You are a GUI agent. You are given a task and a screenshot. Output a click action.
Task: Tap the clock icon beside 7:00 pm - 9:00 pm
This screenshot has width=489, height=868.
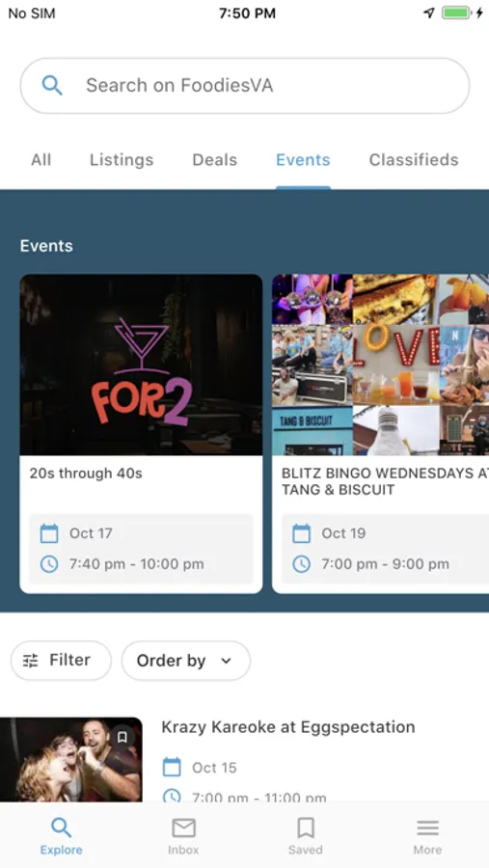[x=301, y=564]
